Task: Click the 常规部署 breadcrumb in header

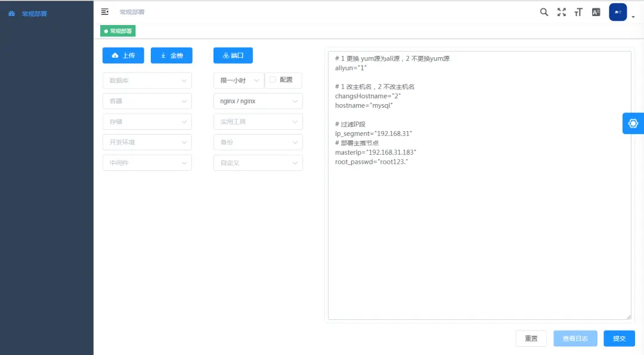Action: click(132, 13)
